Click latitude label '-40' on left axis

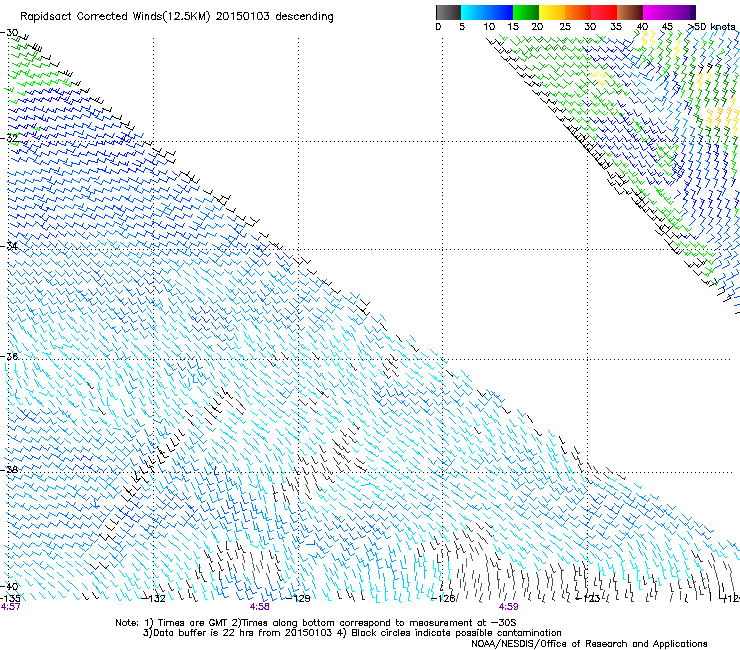point(9,586)
